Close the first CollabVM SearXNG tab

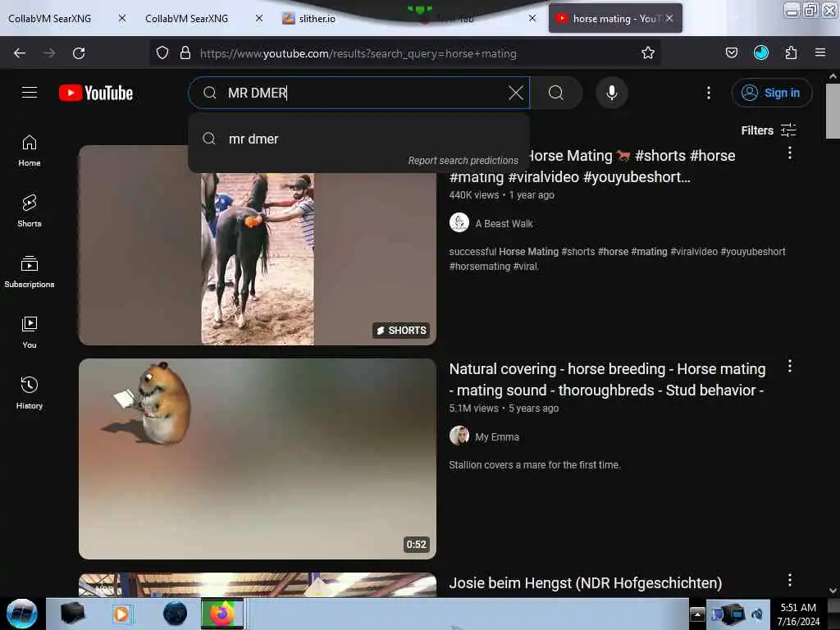(x=122, y=18)
